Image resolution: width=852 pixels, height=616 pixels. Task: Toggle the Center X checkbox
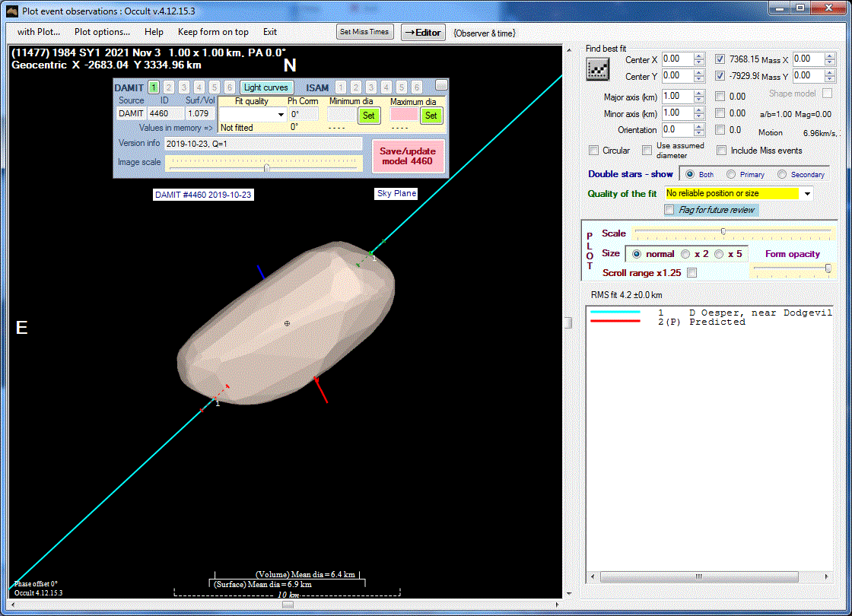[720, 59]
